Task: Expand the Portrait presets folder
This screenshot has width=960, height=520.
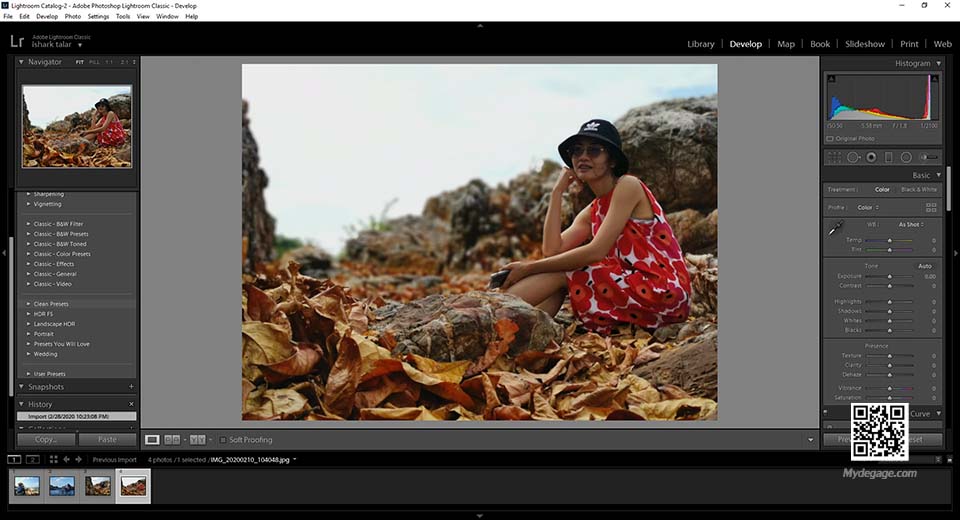Action: tap(28, 334)
